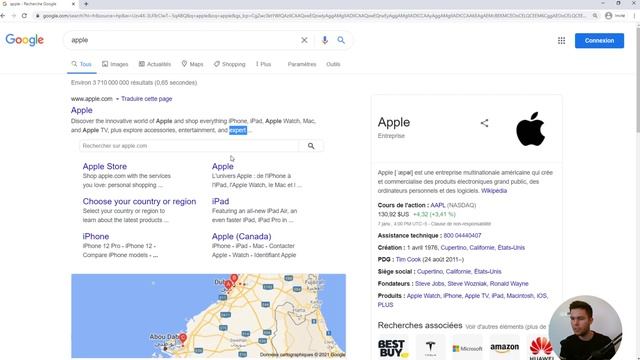Click the blue search magnifier icon
640x360 pixels.
click(x=341, y=40)
